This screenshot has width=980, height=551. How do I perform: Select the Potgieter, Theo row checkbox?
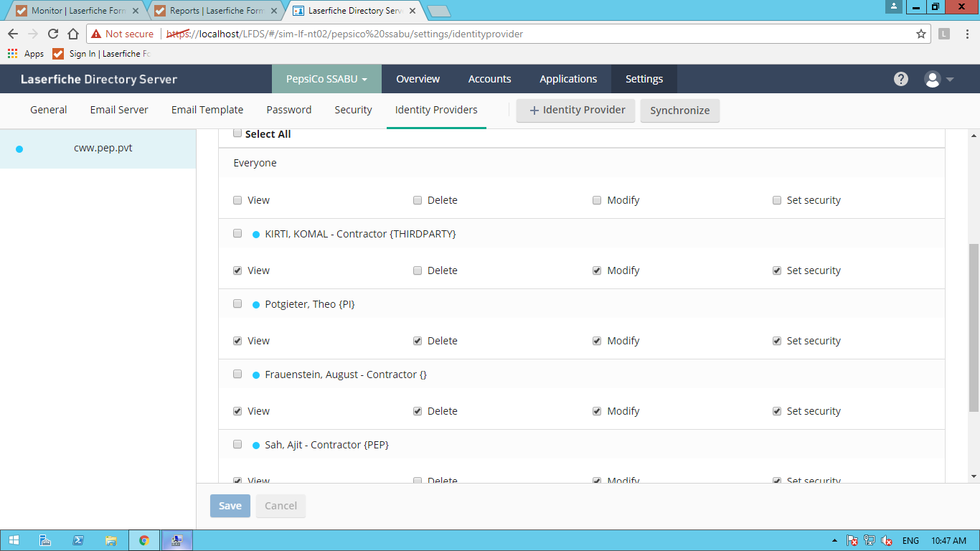237,303
